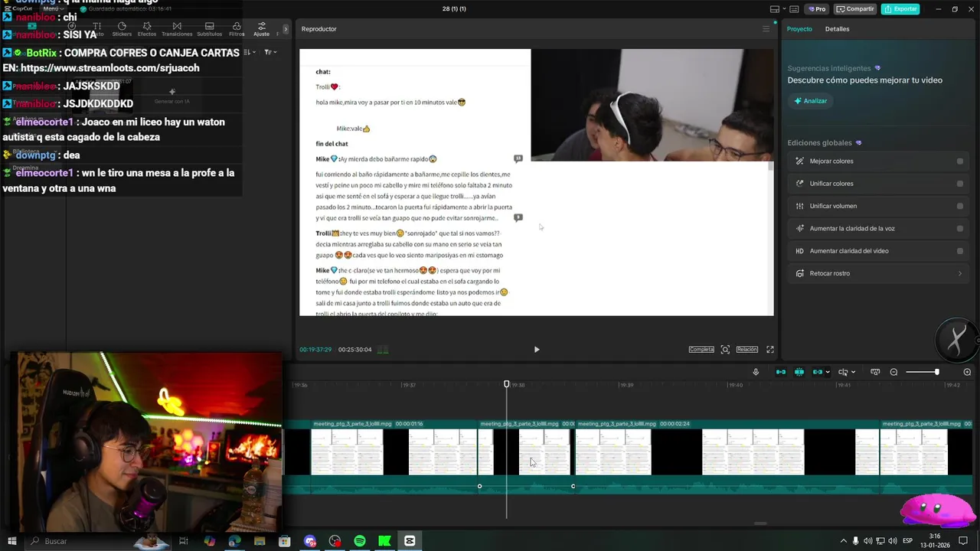The width and height of the screenshot is (980, 551).
Task: Enable Aumentar la claridad de la voz
Action: [960, 228]
